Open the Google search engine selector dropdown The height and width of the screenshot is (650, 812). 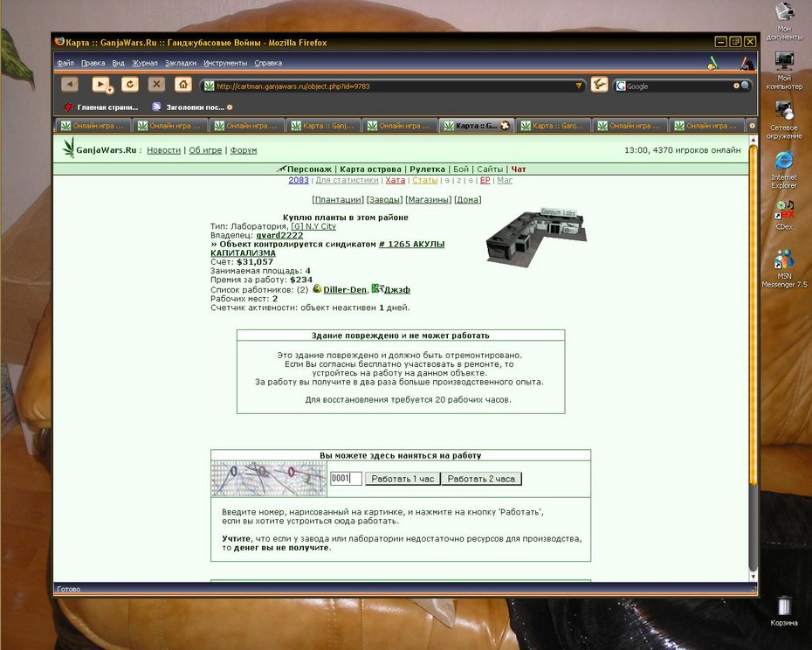pyautogui.click(x=621, y=86)
